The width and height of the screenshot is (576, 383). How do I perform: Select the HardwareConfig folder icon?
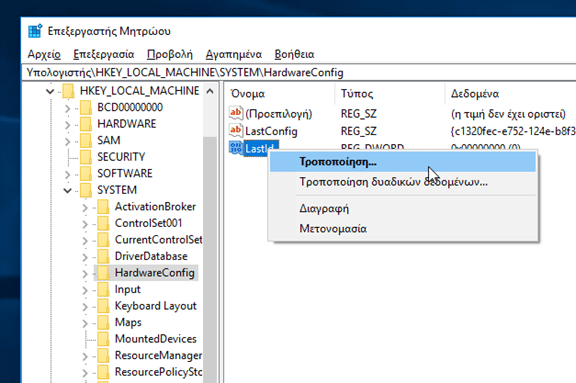[x=104, y=273]
